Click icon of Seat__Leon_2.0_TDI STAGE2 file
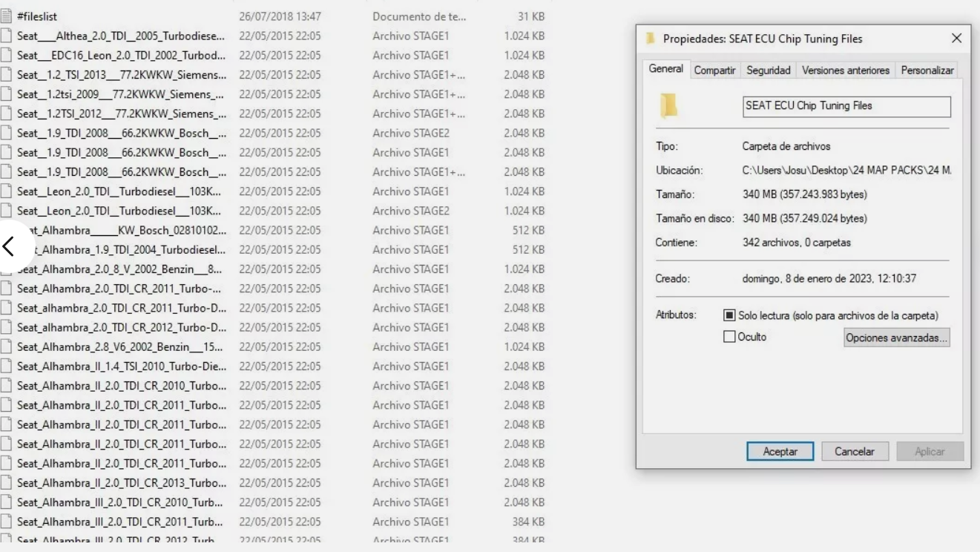The image size is (980, 552). [6, 211]
